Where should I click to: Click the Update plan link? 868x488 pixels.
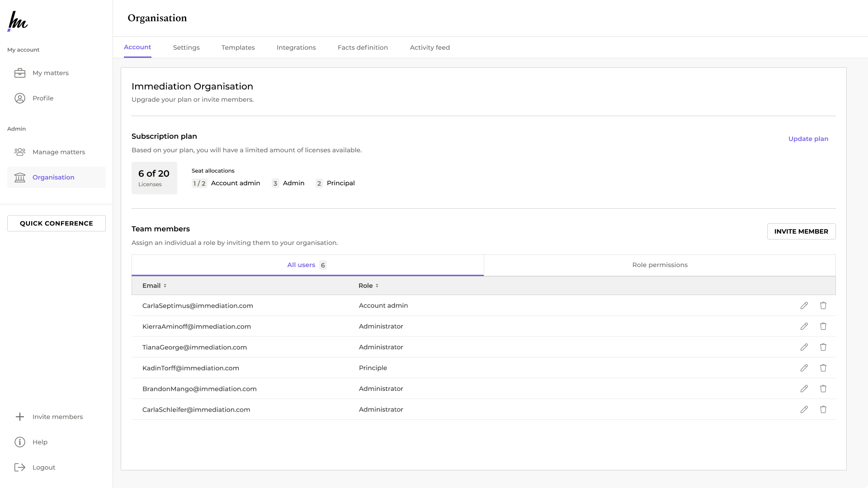click(x=808, y=139)
